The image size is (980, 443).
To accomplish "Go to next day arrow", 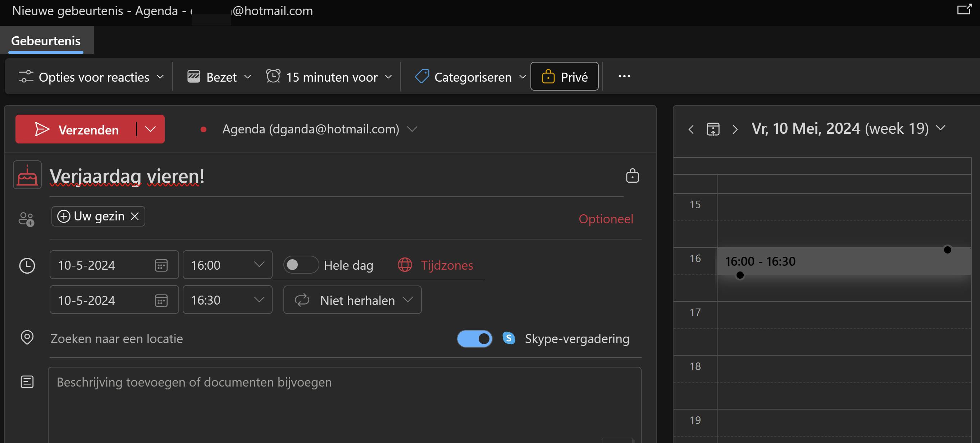I will [x=735, y=129].
